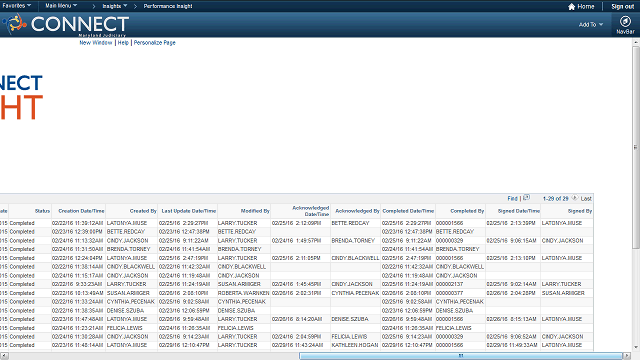
Task: Sort by Modified By column header
Action: pyautogui.click(x=255, y=211)
